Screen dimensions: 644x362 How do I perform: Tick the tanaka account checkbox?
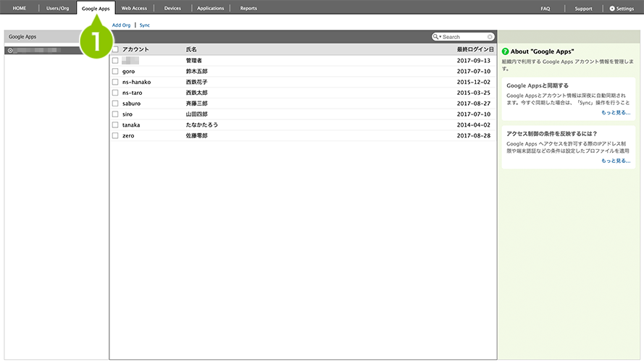coord(115,125)
